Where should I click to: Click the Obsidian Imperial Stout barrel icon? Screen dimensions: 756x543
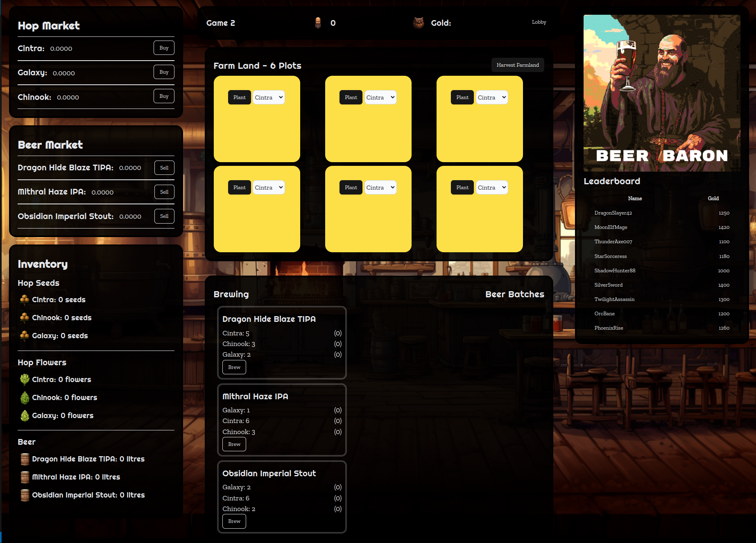(25, 495)
